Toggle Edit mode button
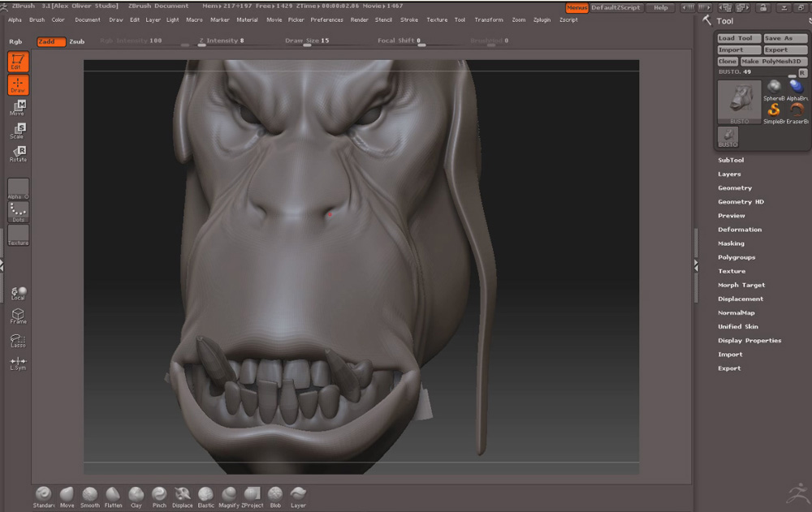The width and height of the screenshot is (812, 512). [18, 61]
